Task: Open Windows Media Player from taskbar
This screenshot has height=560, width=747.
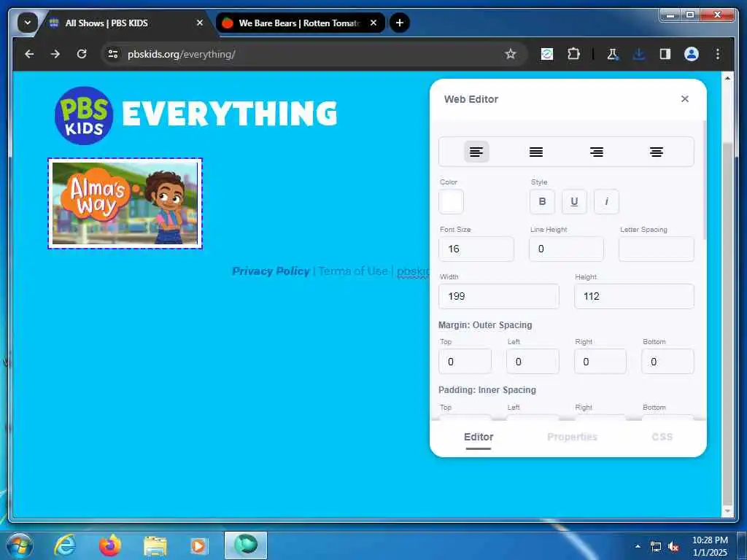Action: pos(198,545)
